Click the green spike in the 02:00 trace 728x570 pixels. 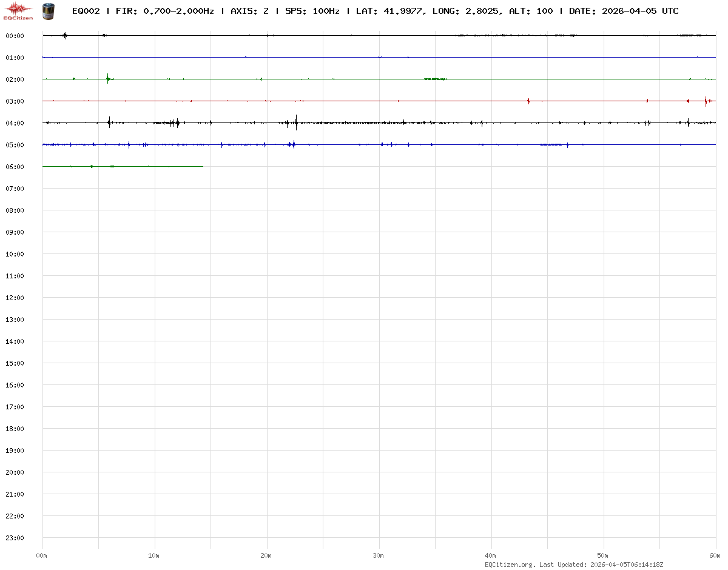(108, 78)
